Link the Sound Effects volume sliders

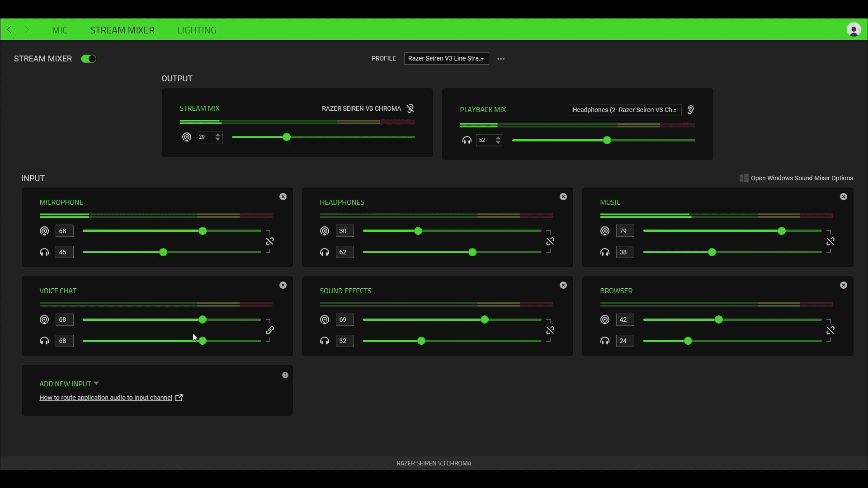[550, 330]
